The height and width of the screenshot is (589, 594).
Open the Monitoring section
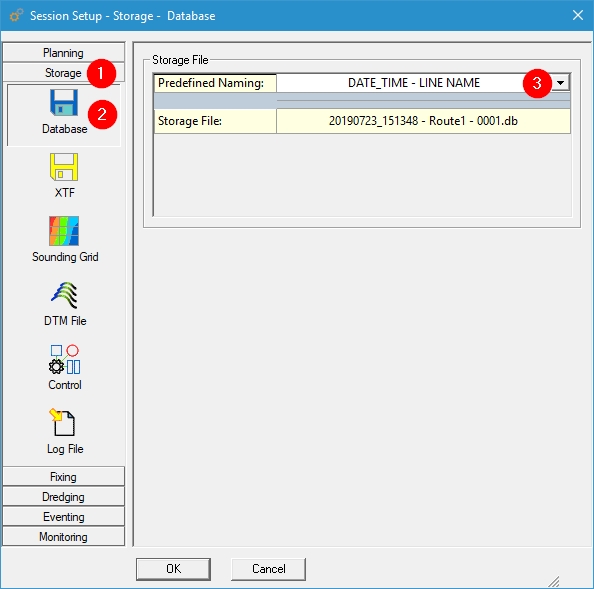[x=63, y=537]
